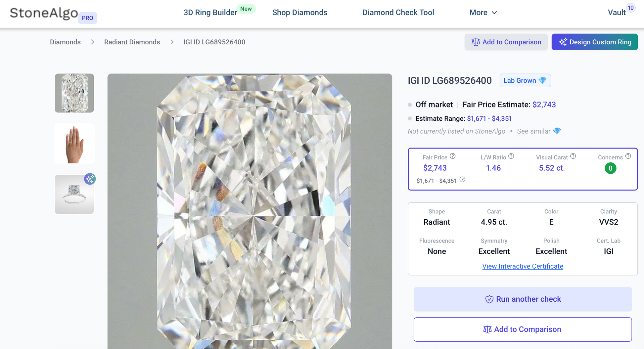Click the Lab Grown tag
The image size is (644, 349).
tap(525, 81)
